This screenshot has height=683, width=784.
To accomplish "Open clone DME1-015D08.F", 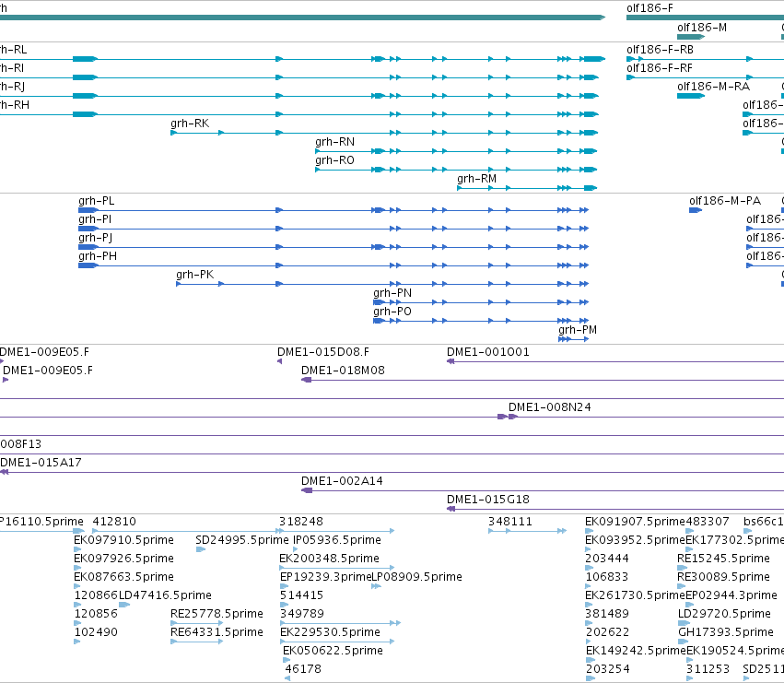I will (x=323, y=352).
